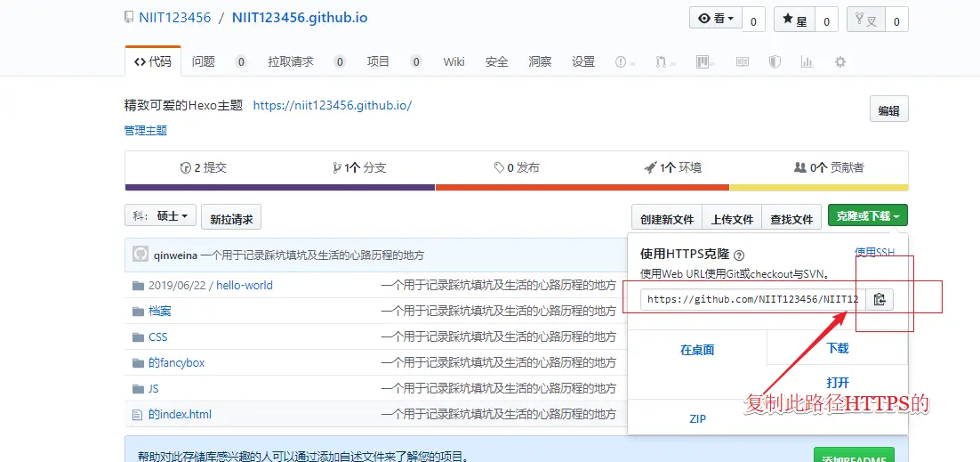Screen dimensions: 980x462
Task: Click the watch count 0 next to 看
Action: pos(754,20)
